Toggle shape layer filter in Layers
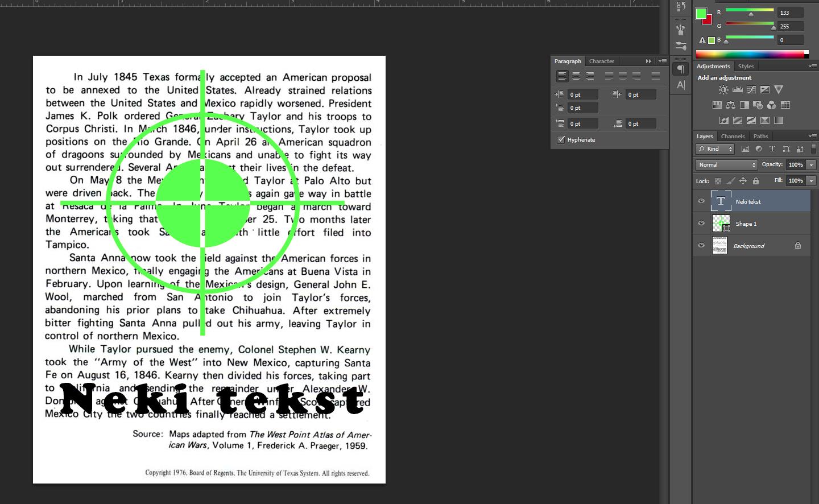This screenshot has height=504, width=819. click(786, 149)
